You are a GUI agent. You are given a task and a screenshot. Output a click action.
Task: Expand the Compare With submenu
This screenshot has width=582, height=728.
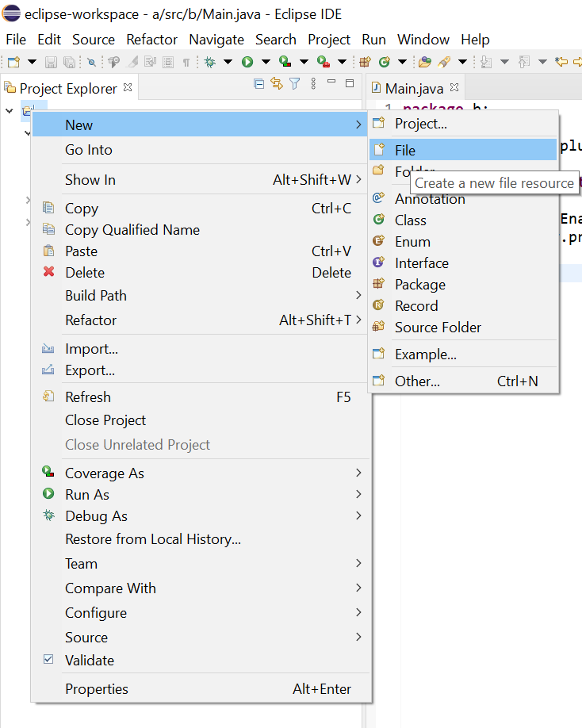pos(201,588)
